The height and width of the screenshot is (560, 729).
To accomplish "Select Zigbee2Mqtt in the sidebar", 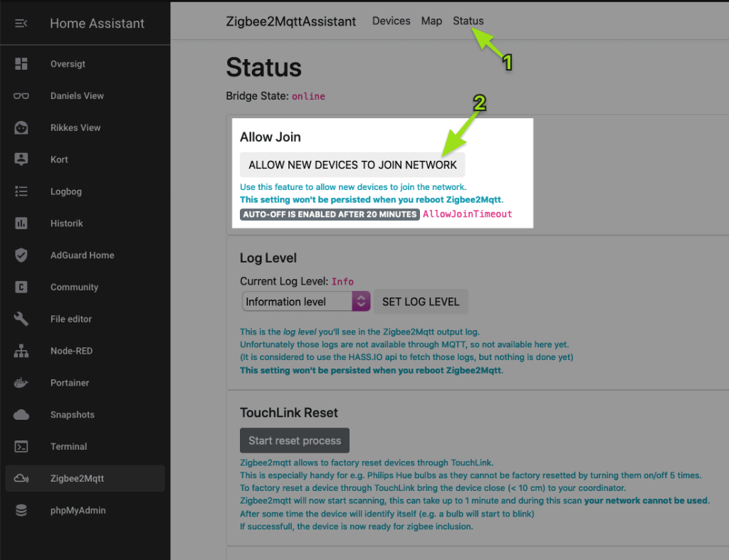I will [x=85, y=478].
